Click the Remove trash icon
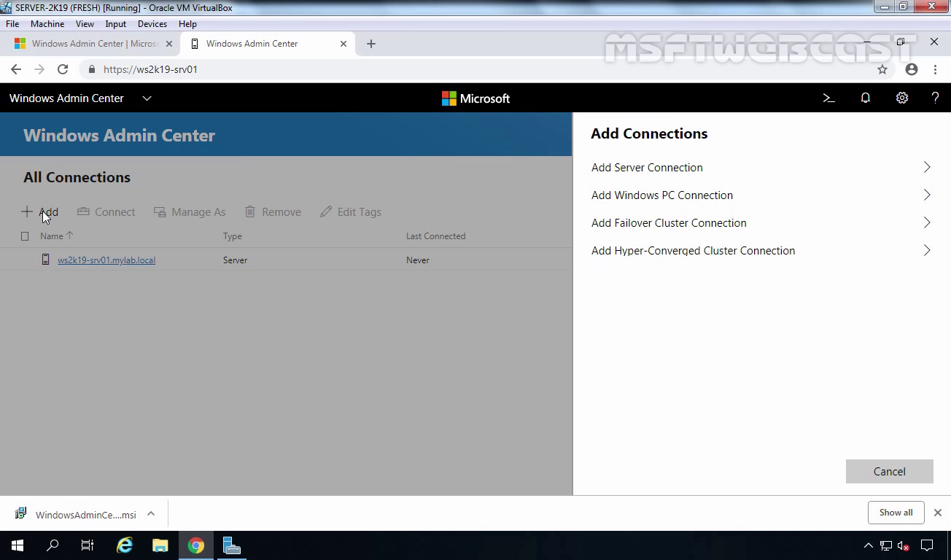951x560 pixels. click(250, 211)
